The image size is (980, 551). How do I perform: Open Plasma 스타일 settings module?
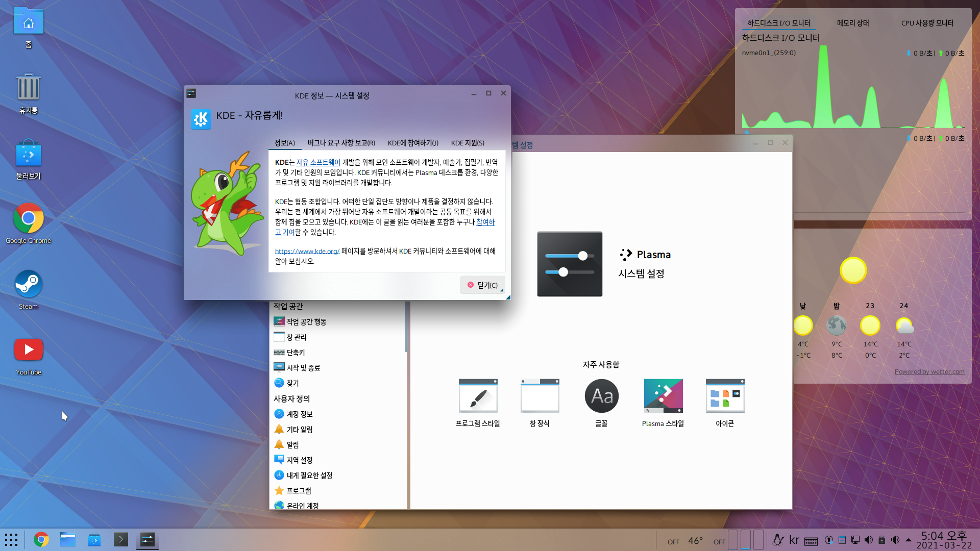click(x=663, y=396)
